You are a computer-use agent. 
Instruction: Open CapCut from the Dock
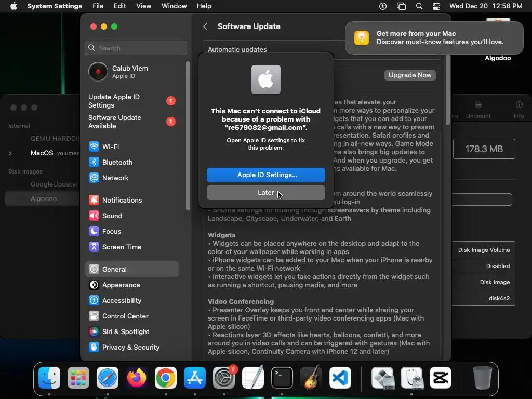click(x=441, y=378)
